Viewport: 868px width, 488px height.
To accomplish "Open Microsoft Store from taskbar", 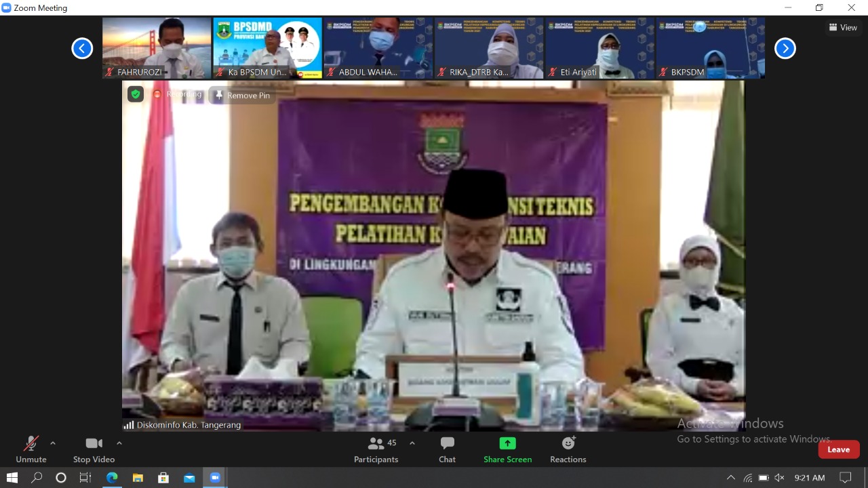I will pyautogui.click(x=163, y=478).
